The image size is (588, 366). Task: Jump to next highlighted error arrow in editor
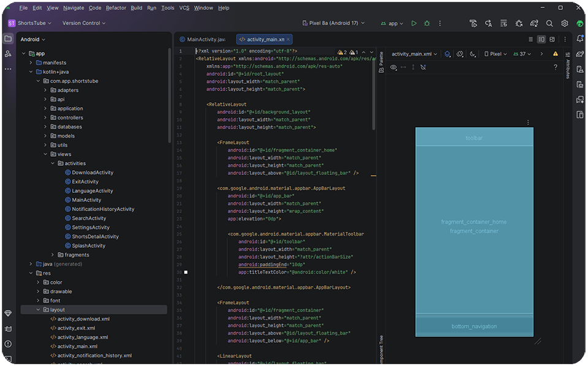pos(372,53)
